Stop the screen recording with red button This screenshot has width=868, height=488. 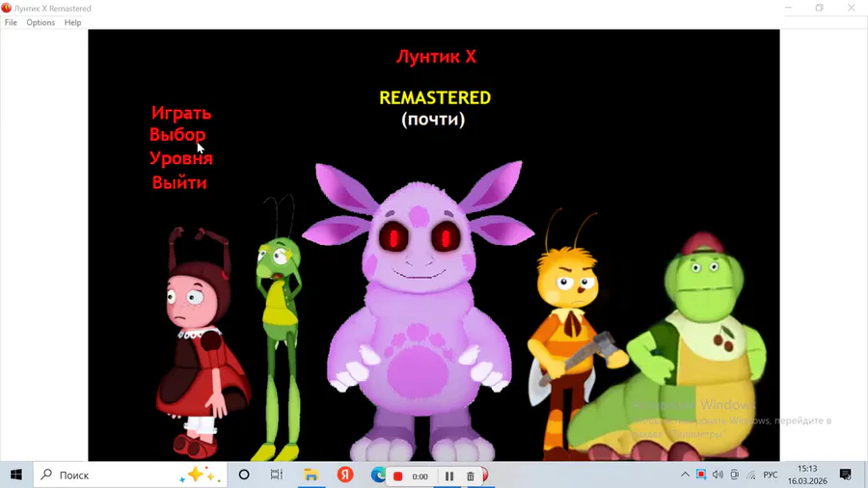[397, 475]
